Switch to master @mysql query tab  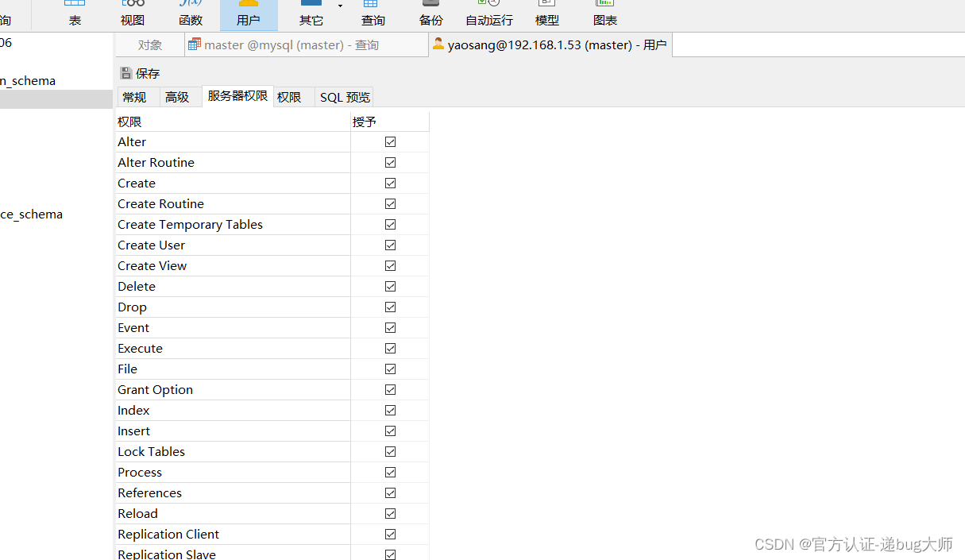[306, 45]
